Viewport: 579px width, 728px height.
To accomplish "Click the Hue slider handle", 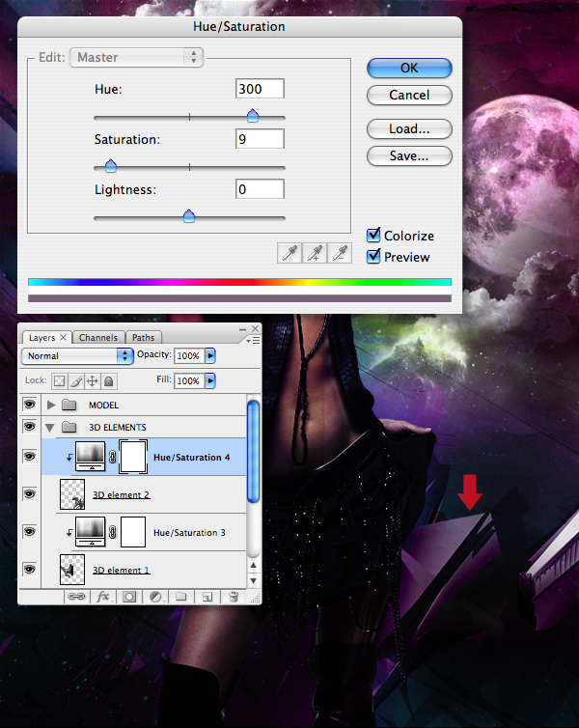I will 253,115.
